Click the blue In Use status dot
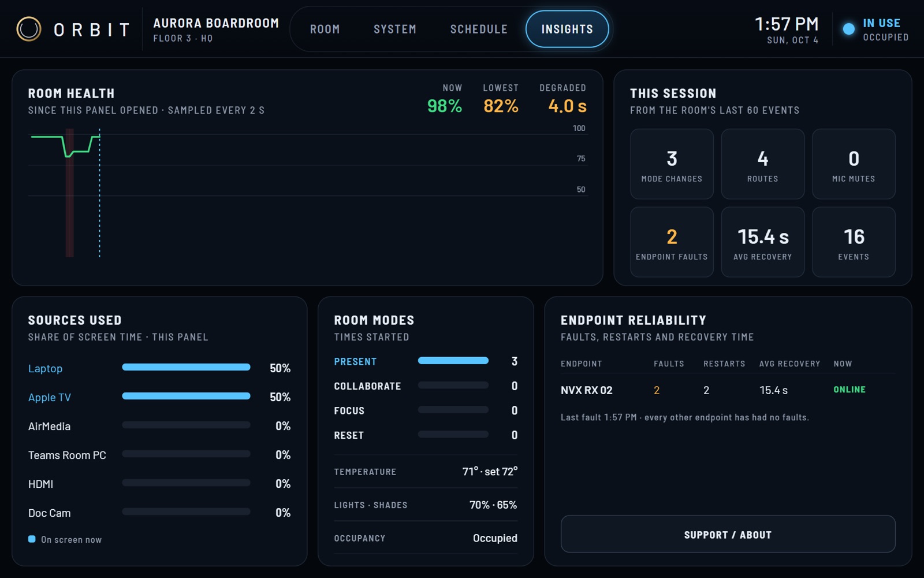This screenshot has width=924, height=578. tap(848, 29)
